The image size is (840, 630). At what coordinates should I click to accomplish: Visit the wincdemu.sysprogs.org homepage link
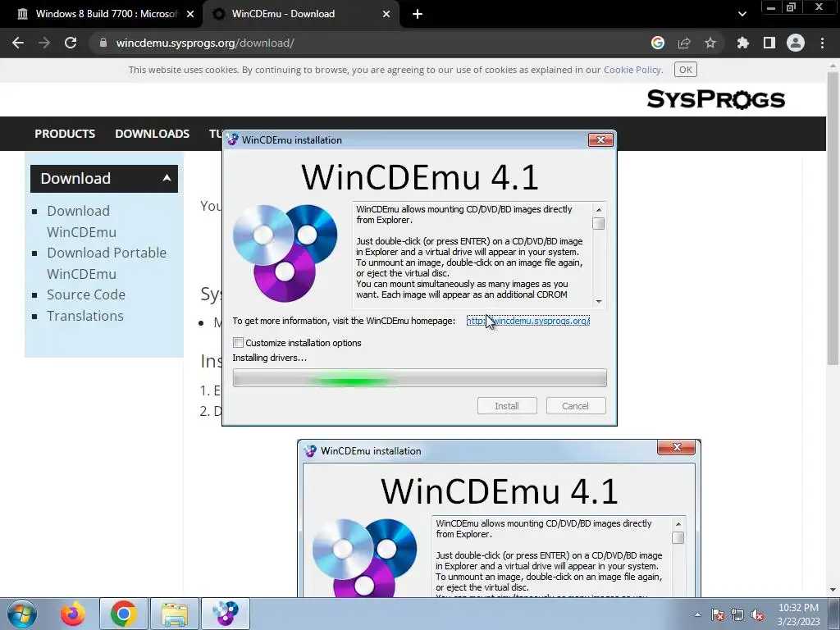527,321
